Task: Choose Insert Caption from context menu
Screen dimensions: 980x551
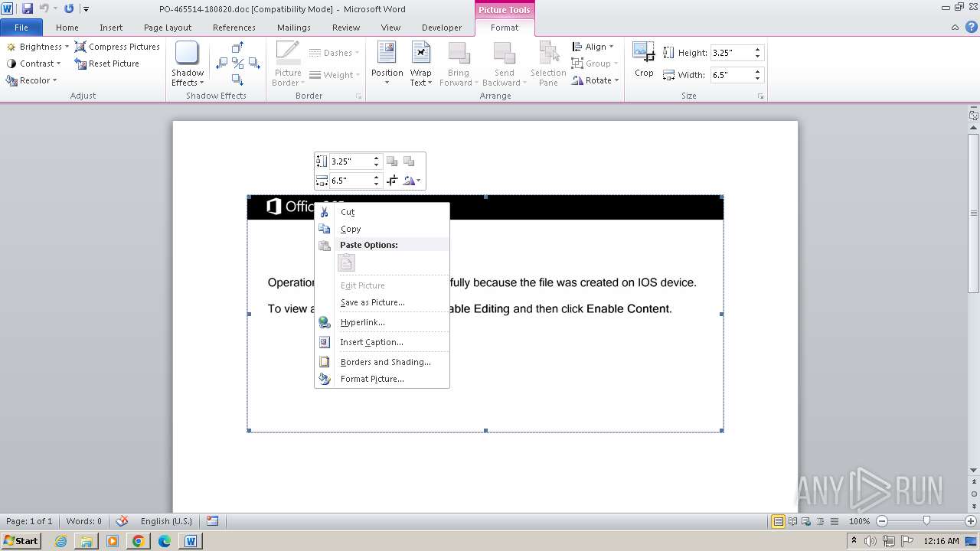Action: coord(382,342)
